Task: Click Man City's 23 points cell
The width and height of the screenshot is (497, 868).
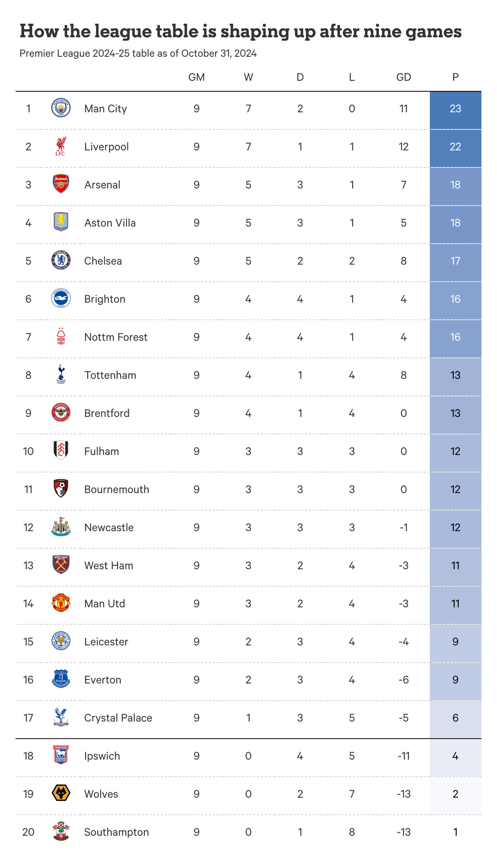Action: pyautogui.click(x=455, y=109)
